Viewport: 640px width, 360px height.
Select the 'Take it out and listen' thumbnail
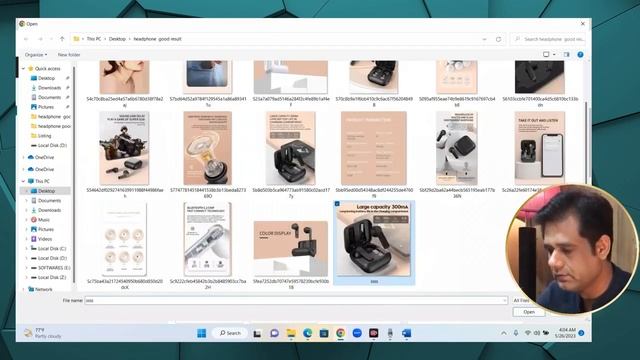[540, 149]
